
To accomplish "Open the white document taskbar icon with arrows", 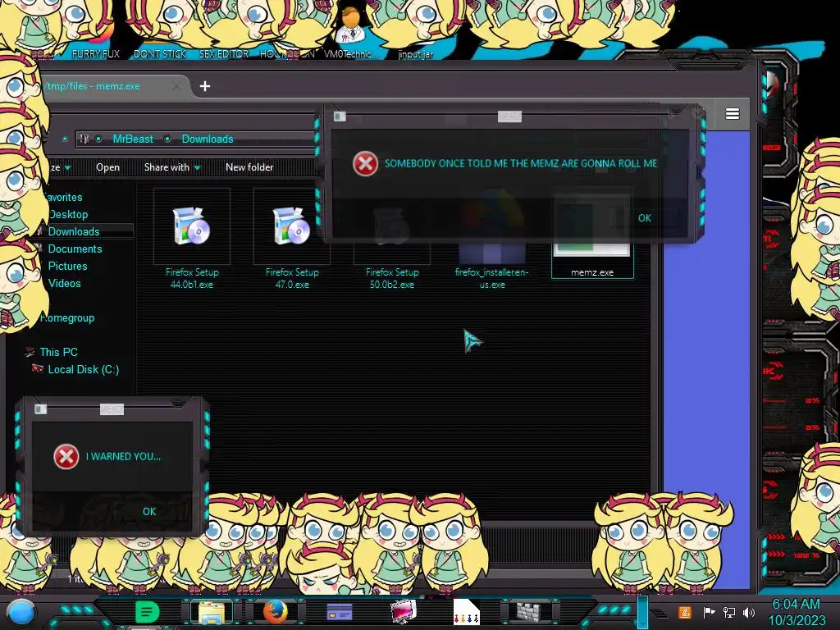I will [466, 612].
